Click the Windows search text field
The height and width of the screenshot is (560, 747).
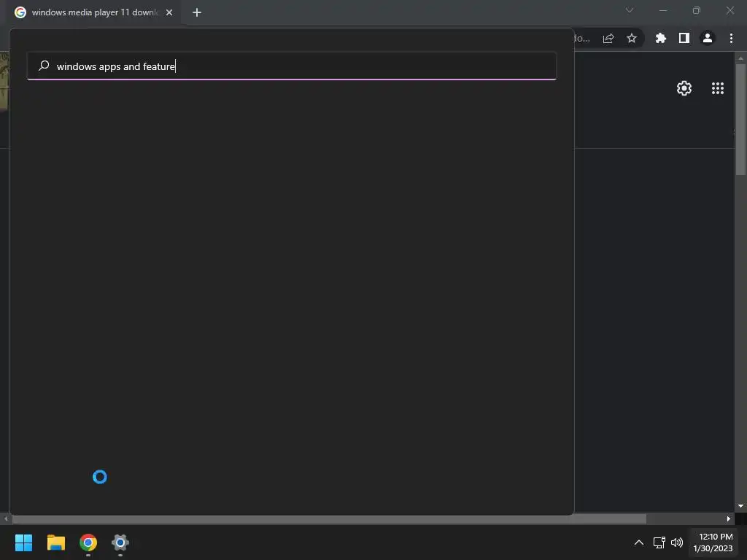292,66
